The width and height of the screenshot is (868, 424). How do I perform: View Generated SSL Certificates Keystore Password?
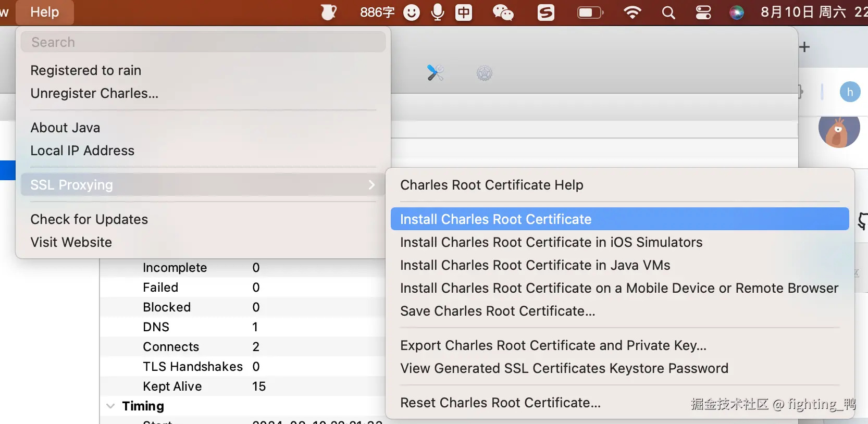(x=620, y=368)
